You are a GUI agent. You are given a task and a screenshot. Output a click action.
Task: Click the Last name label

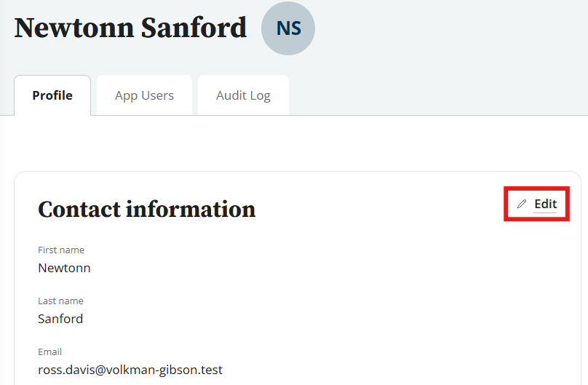tap(60, 301)
